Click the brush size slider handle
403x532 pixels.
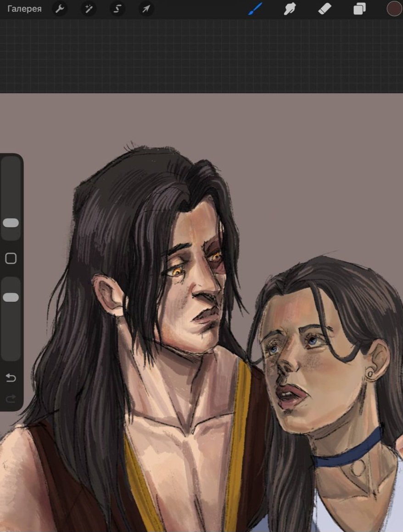tap(11, 223)
